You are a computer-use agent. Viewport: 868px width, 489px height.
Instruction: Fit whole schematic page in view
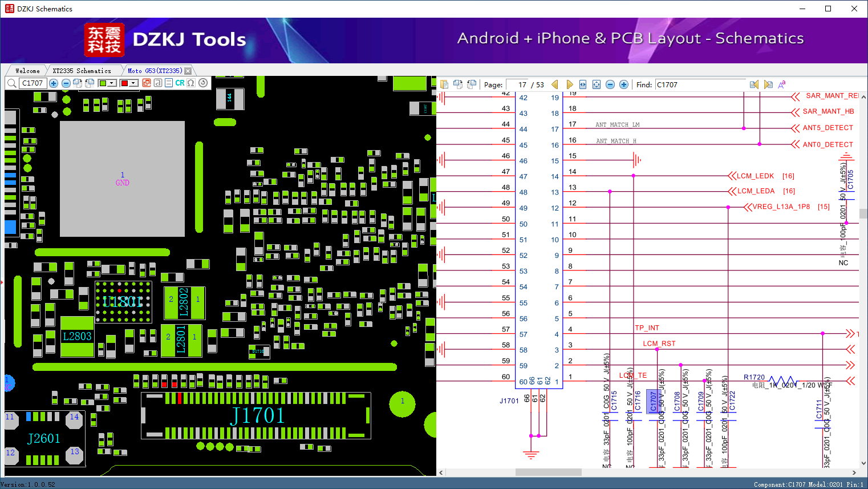pos(597,84)
